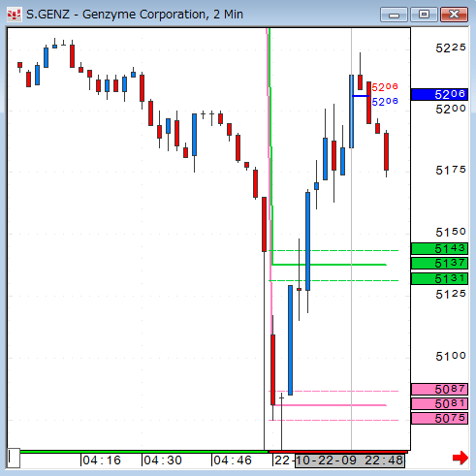Close the S.GENZ chart window
Viewport: 476px width, 476px height.
(x=454, y=15)
